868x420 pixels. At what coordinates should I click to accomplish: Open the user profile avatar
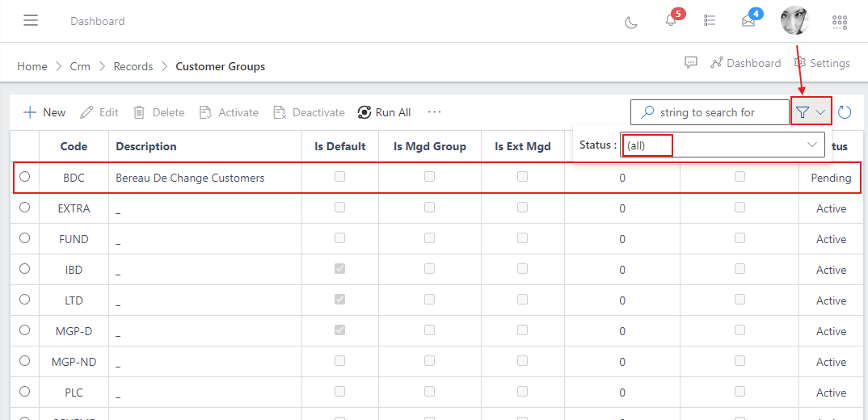795,21
